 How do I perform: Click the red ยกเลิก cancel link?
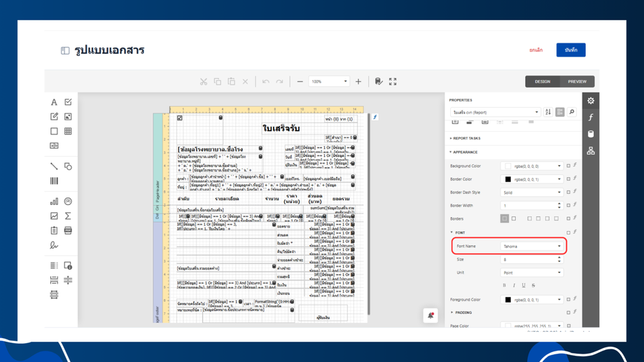click(535, 50)
